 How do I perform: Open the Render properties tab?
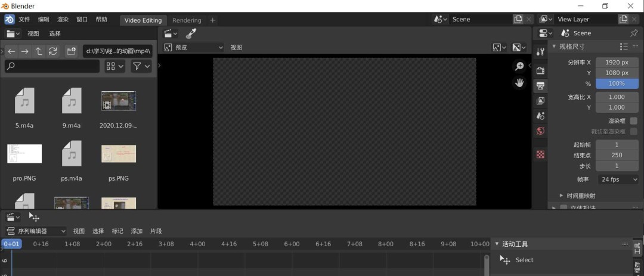(x=540, y=71)
